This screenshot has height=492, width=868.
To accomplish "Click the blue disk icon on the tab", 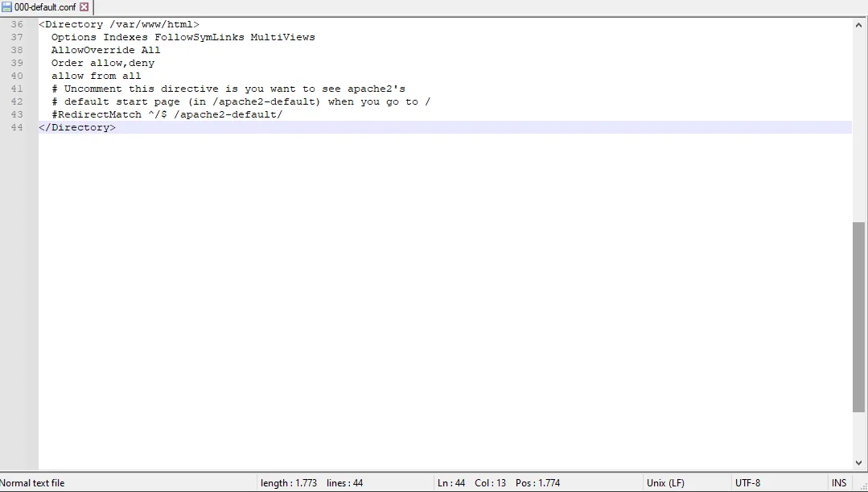I will tap(6, 7).
